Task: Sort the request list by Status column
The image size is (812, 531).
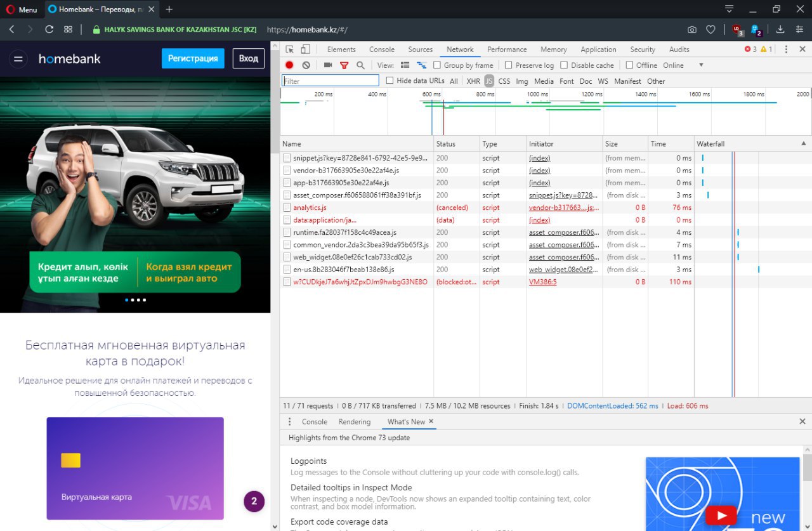Action: tap(456, 144)
